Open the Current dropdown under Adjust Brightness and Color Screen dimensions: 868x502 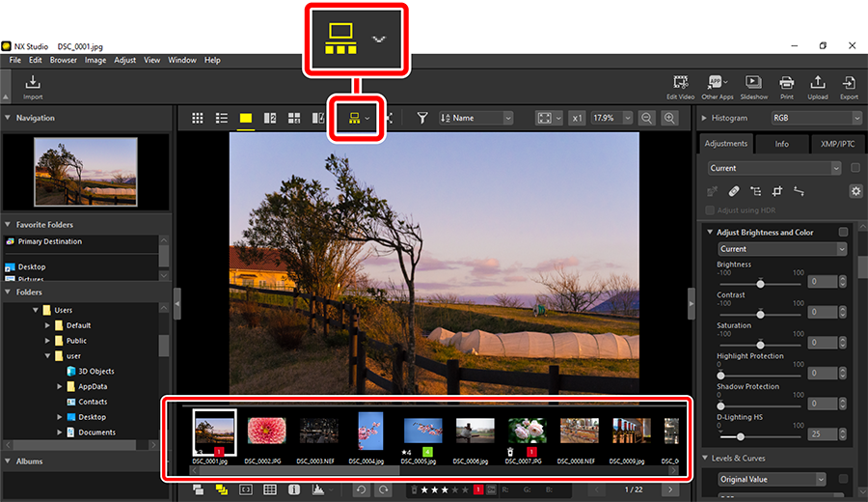point(782,249)
